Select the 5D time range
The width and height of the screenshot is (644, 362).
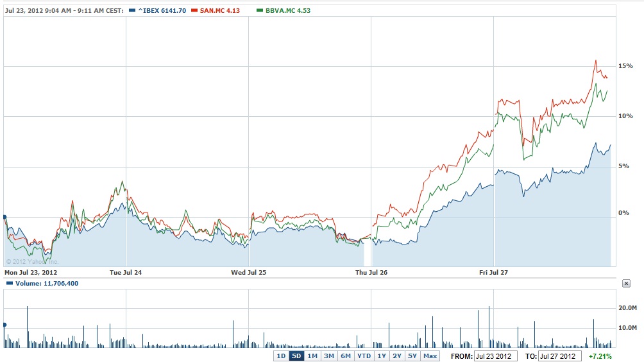click(x=296, y=356)
